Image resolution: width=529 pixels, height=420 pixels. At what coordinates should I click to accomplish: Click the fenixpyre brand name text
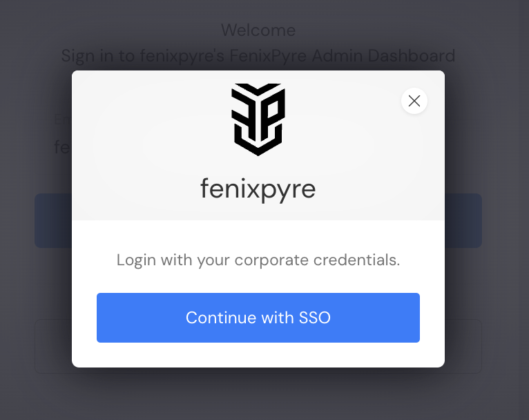258,188
